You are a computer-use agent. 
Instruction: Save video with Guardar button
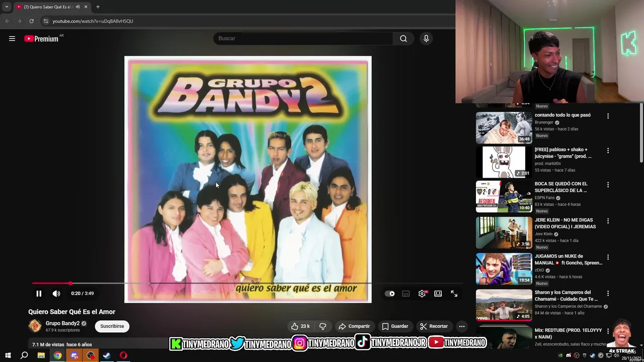point(395,326)
